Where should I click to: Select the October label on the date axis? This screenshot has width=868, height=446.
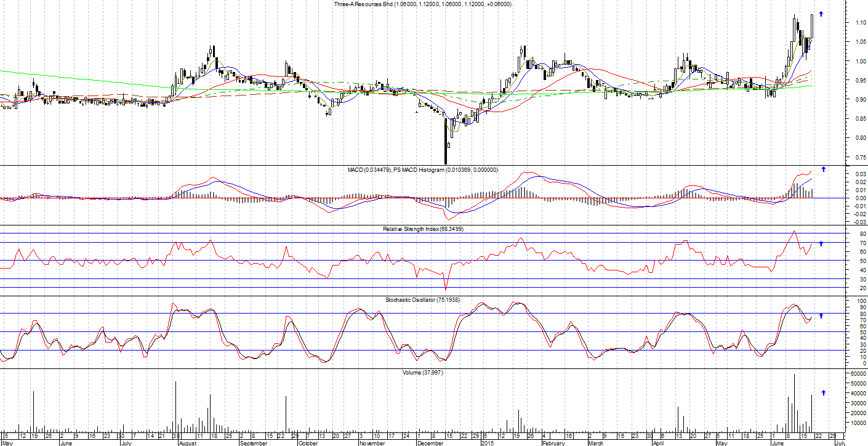point(308,442)
